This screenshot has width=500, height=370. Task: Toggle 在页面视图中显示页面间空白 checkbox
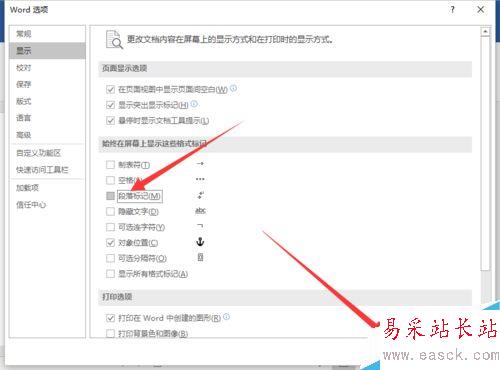point(110,89)
